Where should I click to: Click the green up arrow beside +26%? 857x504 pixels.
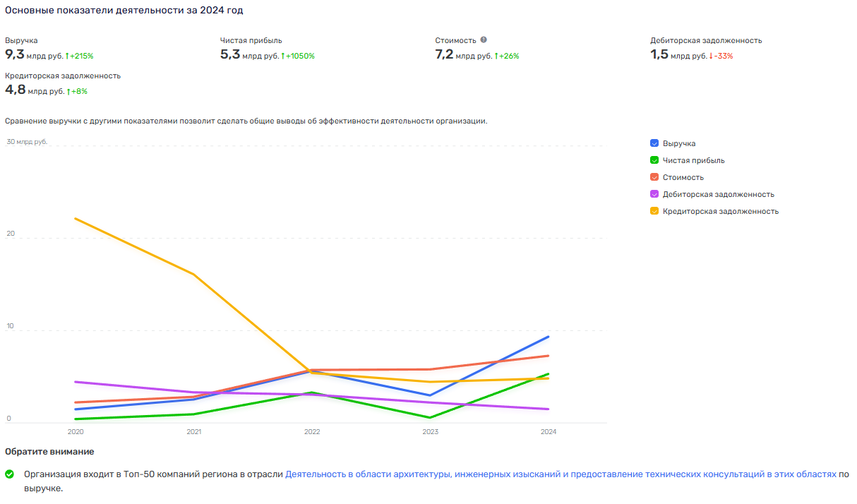pos(496,56)
